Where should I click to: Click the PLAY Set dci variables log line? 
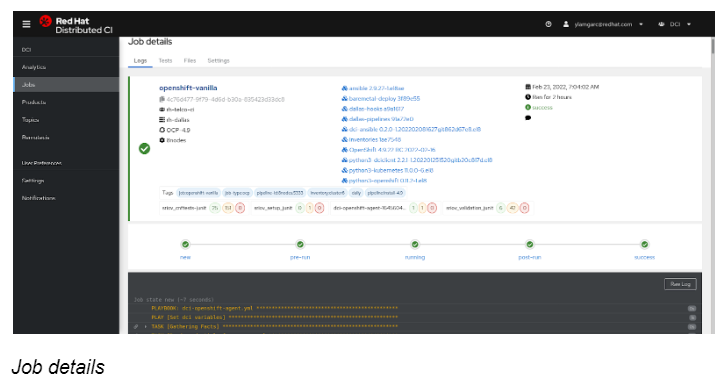274,317
